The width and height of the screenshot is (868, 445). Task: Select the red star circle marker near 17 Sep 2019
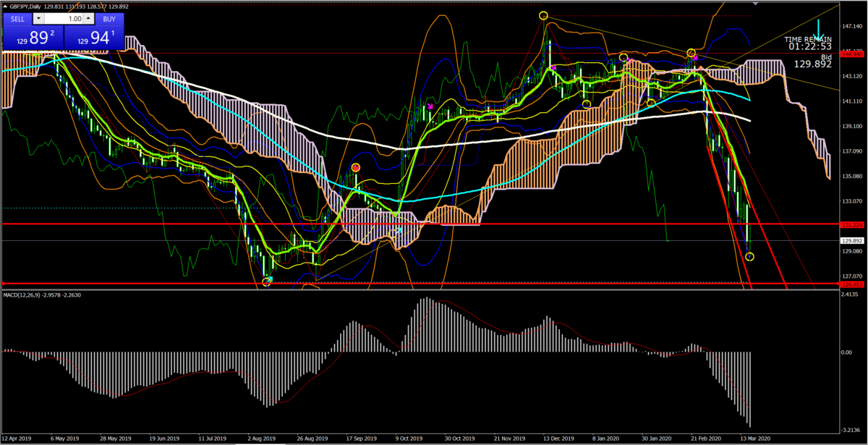(x=356, y=168)
